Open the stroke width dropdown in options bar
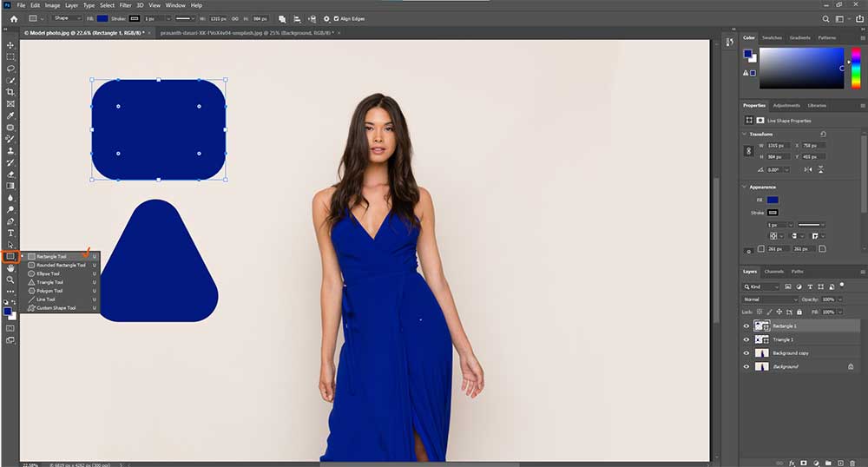Viewport: 868px width, 467px height. click(168, 19)
